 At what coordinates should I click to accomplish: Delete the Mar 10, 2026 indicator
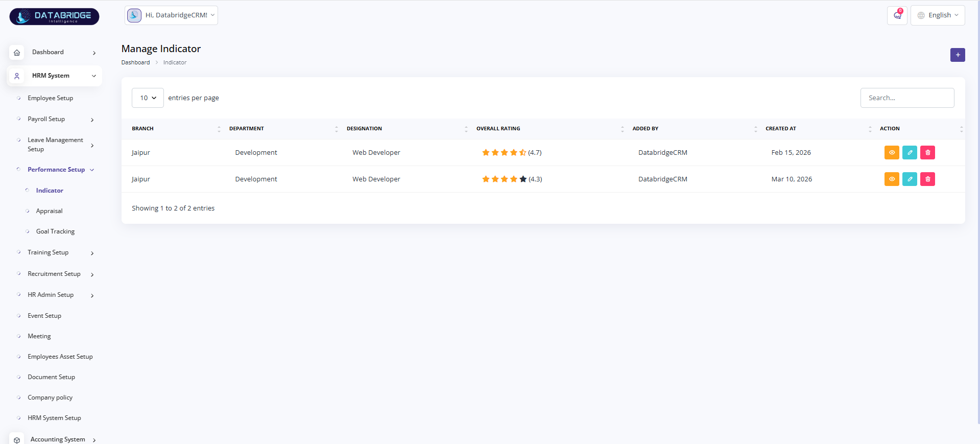coord(927,179)
